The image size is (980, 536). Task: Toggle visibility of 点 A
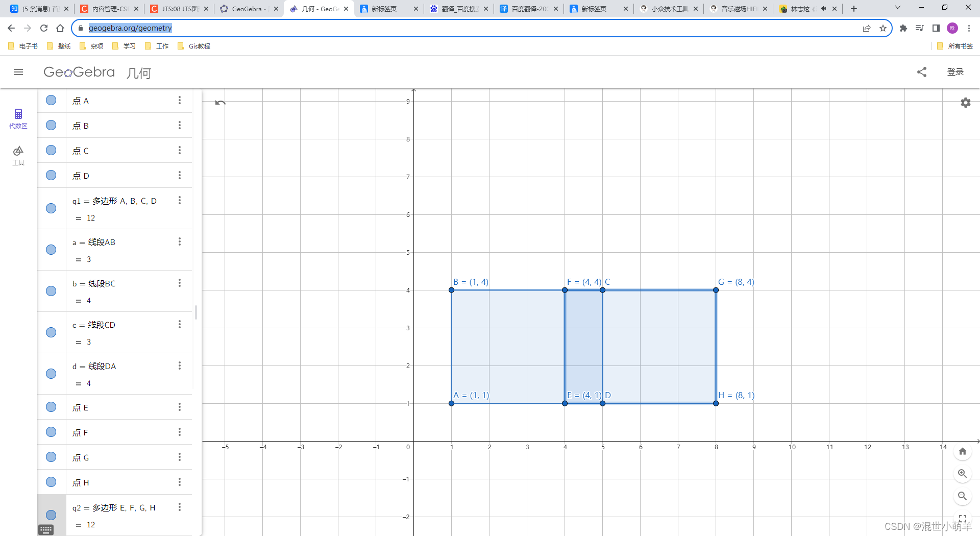pos(51,100)
